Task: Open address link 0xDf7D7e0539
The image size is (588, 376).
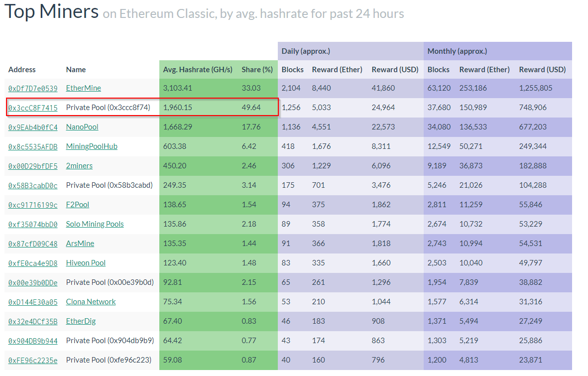Action: (33, 89)
